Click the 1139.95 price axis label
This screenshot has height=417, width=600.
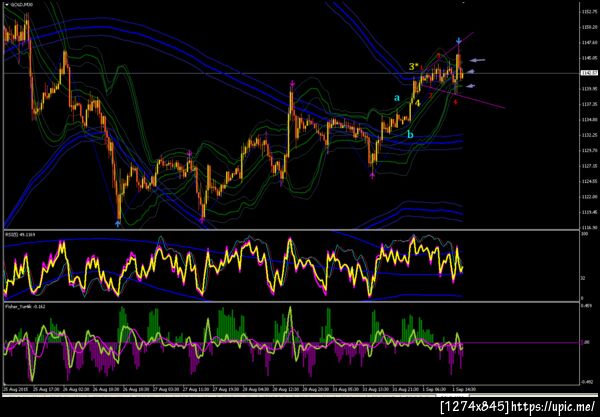pos(589,89)
